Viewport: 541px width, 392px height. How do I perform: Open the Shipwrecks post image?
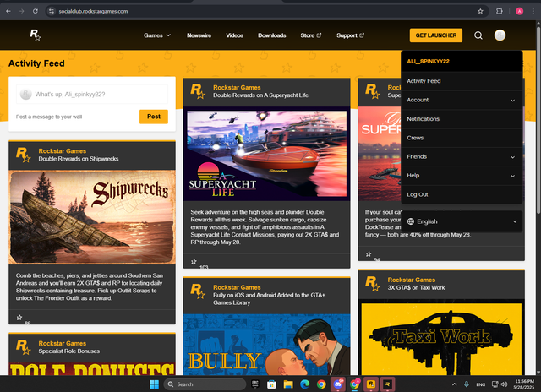point(92,218)
